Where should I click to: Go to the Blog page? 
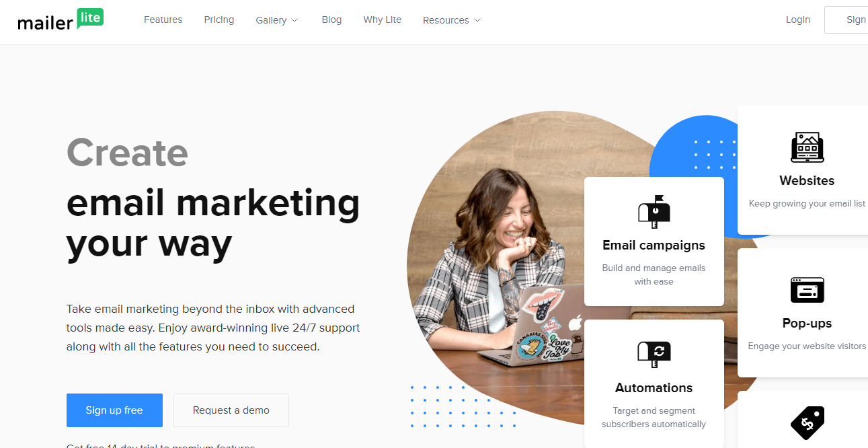pos(331,20)
